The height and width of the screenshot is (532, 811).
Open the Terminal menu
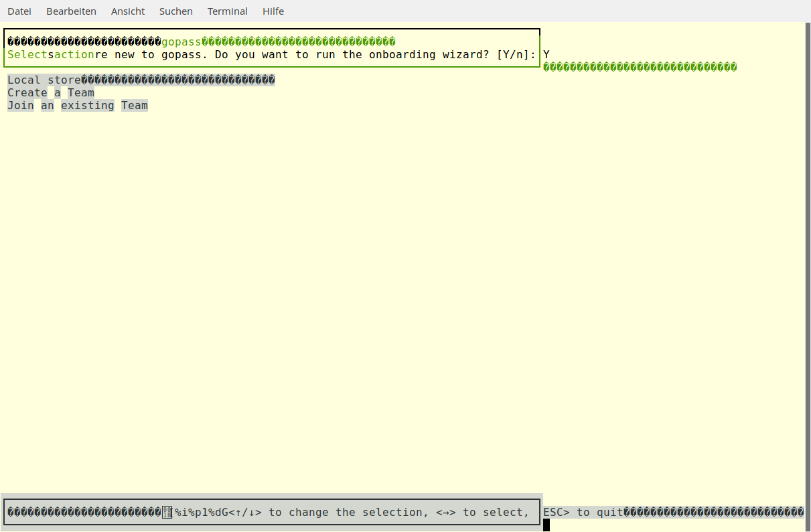[x=227, y=11]
